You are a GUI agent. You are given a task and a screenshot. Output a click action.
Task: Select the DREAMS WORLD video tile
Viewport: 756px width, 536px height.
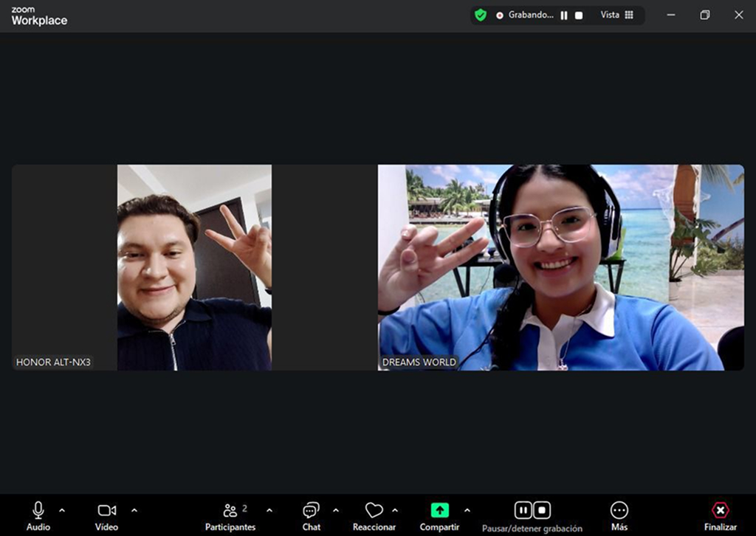click(561, 267)
